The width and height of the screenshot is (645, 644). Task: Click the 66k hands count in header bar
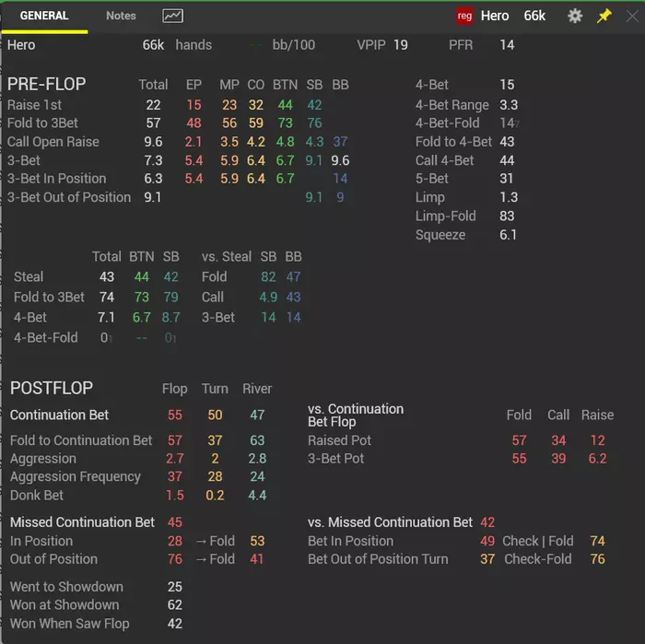point(534,16)
